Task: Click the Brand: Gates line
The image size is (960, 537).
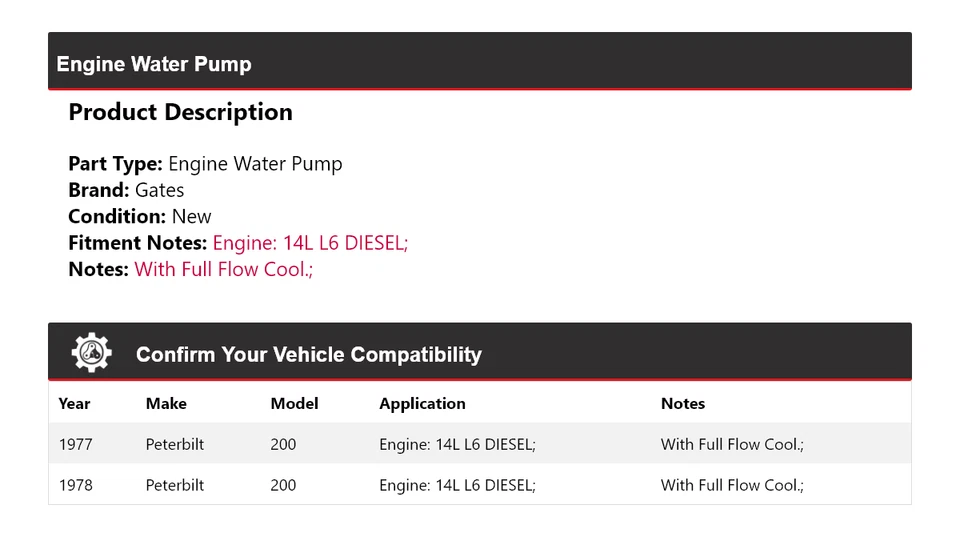Action: [x=126, y=190]
